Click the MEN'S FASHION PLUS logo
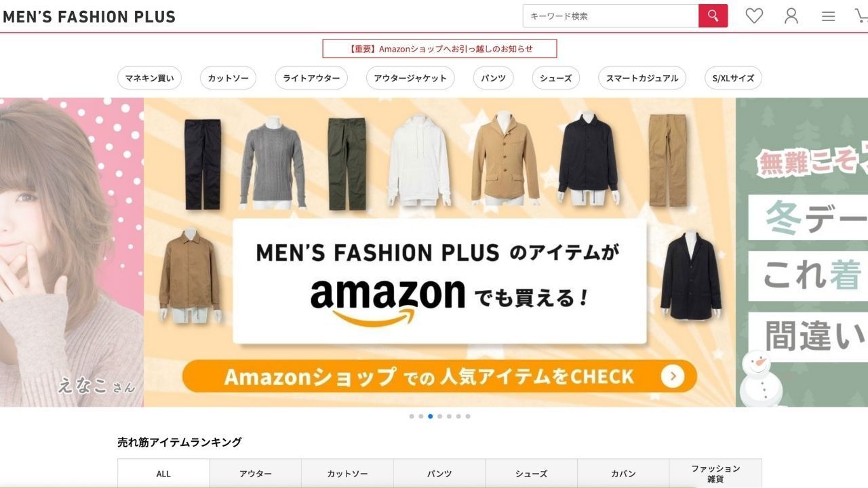This screenshot has height=488, width=868. pyautogui.click(x=89, y=17)
